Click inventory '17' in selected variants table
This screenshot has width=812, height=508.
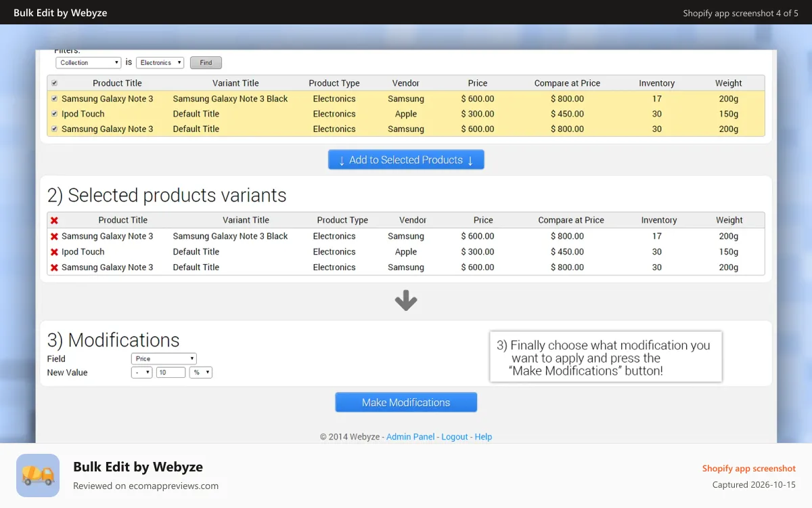click(x=657, y=236)
